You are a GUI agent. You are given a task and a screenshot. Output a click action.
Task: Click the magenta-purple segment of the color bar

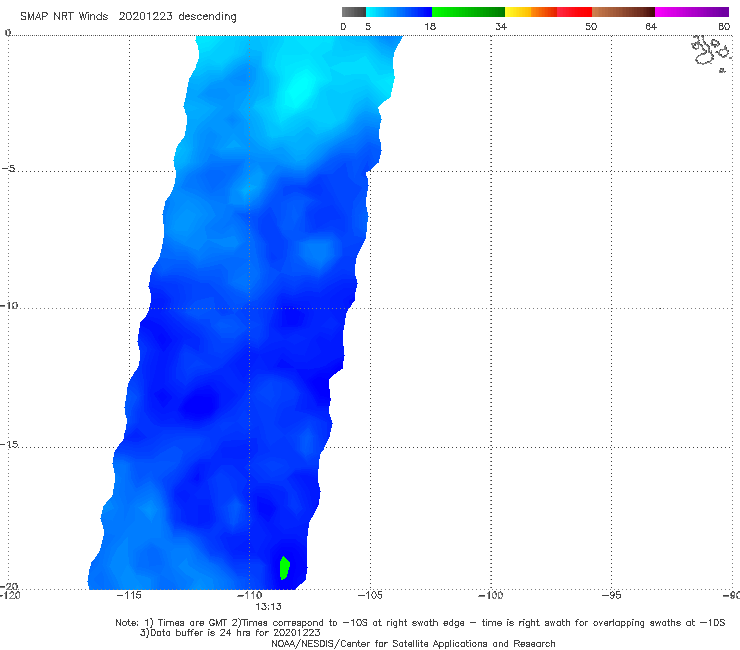click(692, 12)
